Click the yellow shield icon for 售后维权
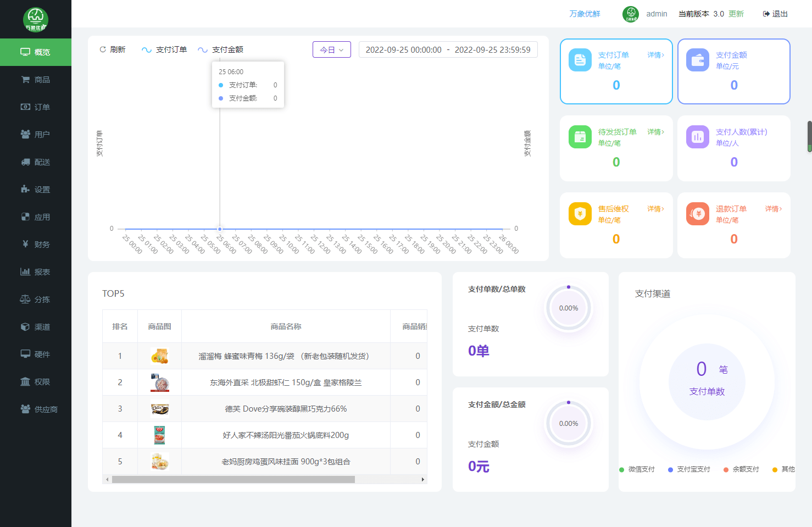Image resolution: width=812 pixels, height=527 pixels. (580, 214)
